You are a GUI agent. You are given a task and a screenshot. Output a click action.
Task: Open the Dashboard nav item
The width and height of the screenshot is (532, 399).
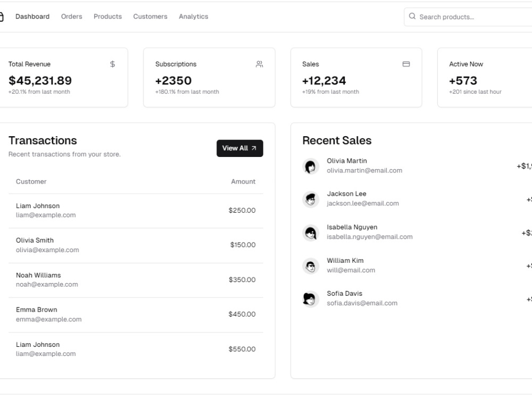coord(32,16)
